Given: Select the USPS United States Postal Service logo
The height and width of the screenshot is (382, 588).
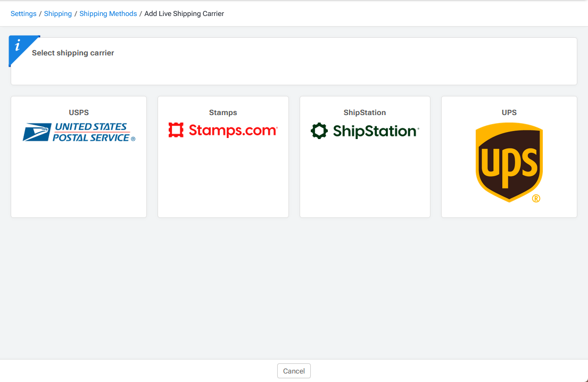Looking at the screenshot, I should pyautogui.click(x=79, y=132).
